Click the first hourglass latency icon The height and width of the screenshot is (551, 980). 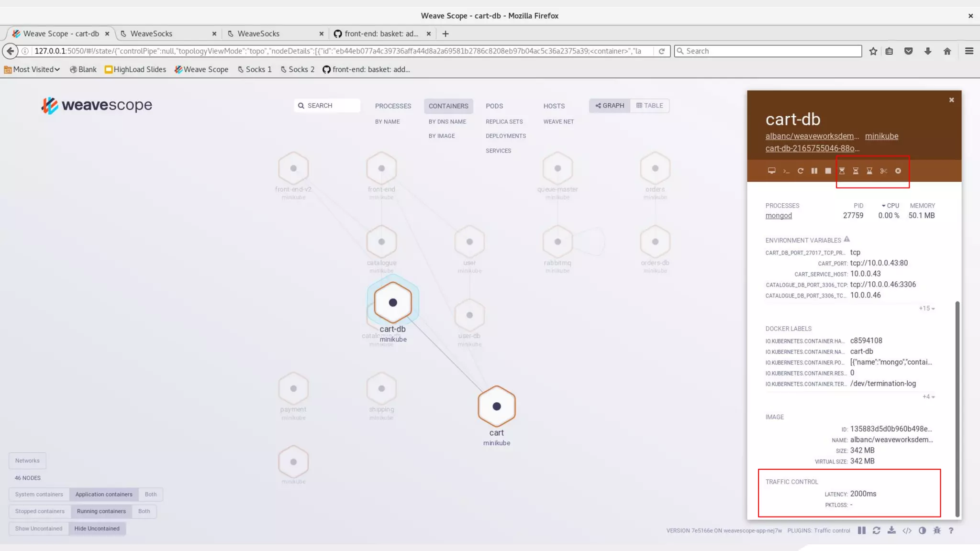[x=842, y=171]
